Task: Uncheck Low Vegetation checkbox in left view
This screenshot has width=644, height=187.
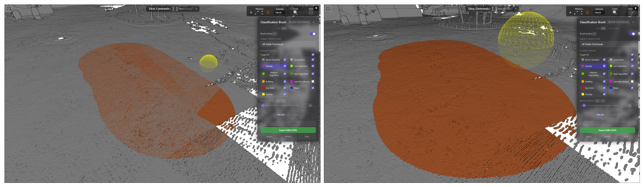Action: click(x=313, y=66)
